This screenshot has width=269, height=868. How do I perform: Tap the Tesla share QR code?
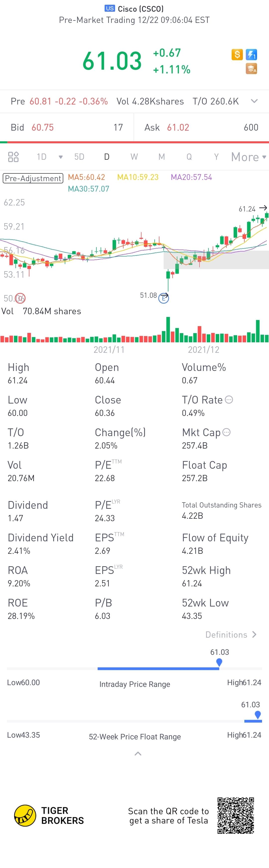pyautogui.click(x=236, y=816)
